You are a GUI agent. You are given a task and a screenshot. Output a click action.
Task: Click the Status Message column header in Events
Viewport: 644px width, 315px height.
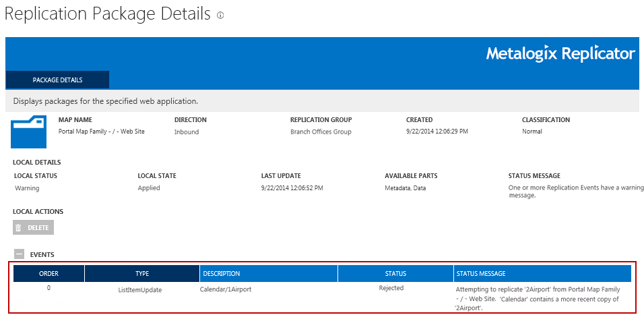[542, 273]
